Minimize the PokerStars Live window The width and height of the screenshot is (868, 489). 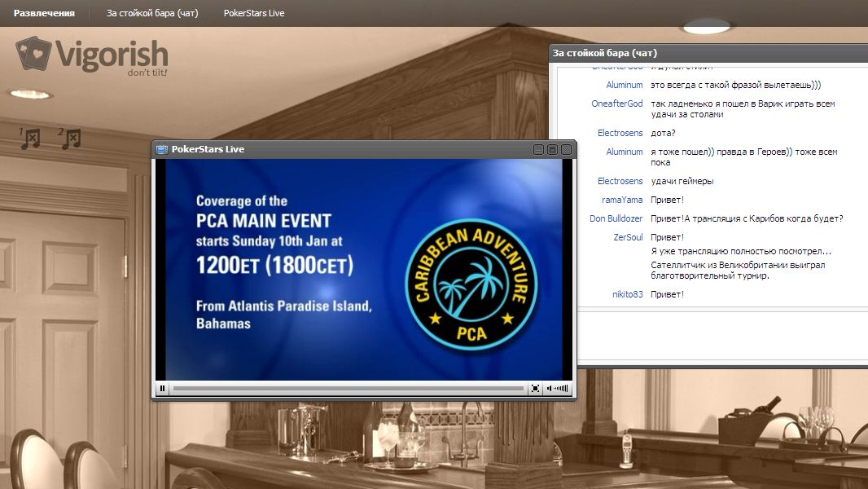[x=538, y=150]
